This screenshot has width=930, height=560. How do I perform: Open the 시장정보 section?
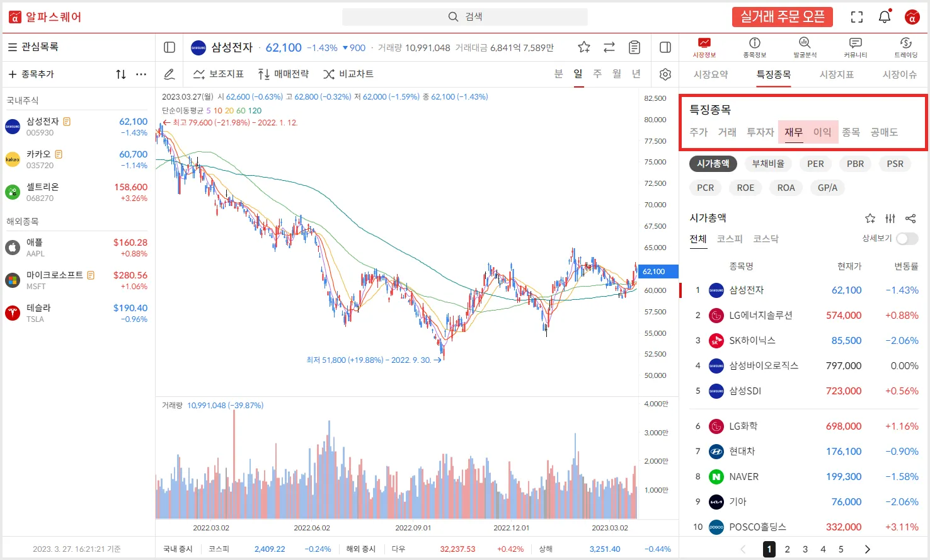click(x=704, y=47)
